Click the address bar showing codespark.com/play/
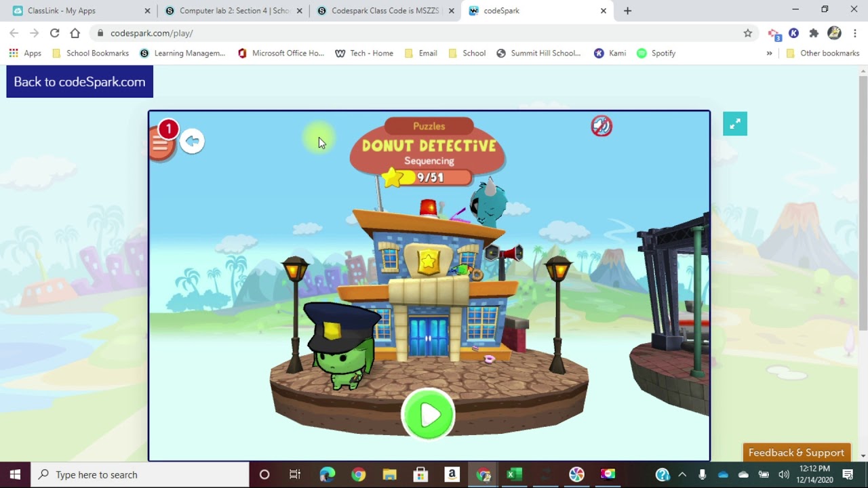 click(420, 33)
